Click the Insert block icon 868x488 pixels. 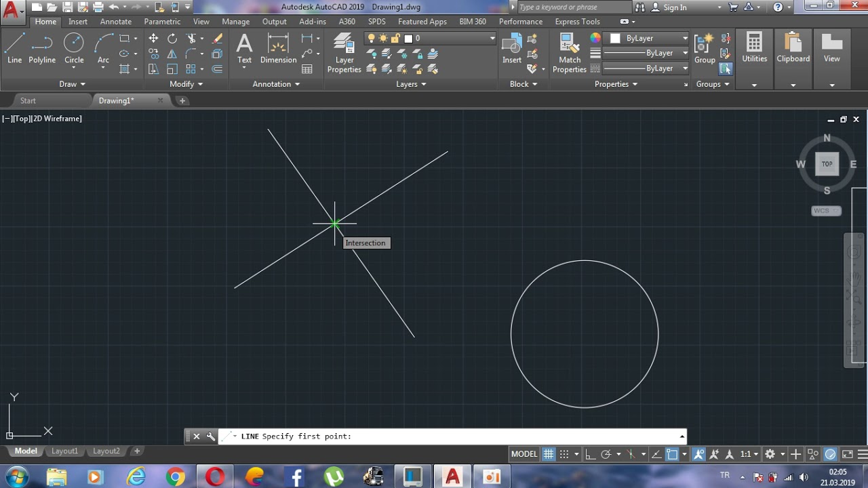[512, 49]
